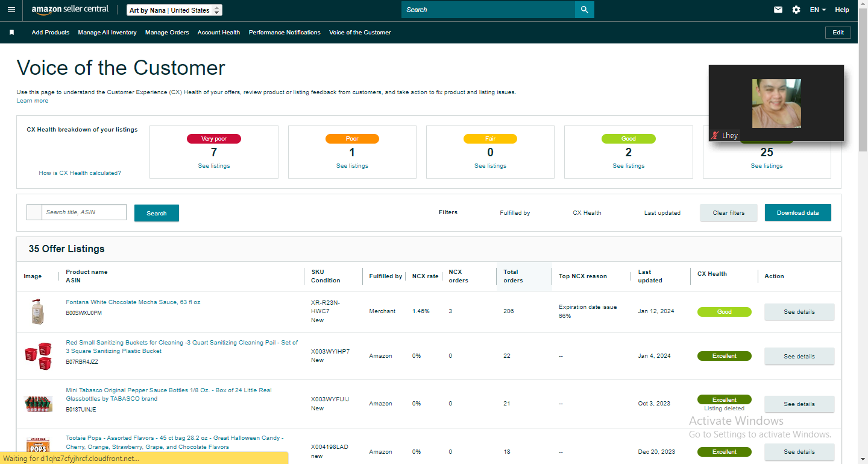The image size is (868, 464).
Task: Click the Jan 12, 2024 date
Action: click(656, 311)
